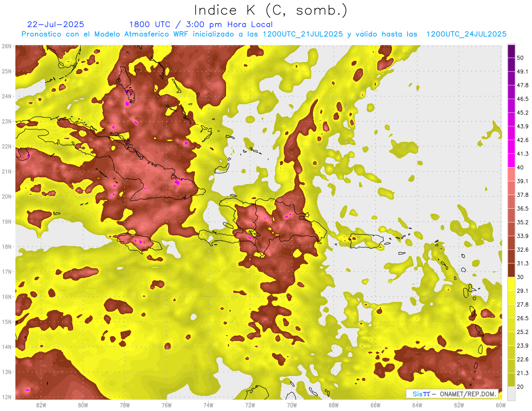Click the latitude label "26N"

click(x=7, y=46)
